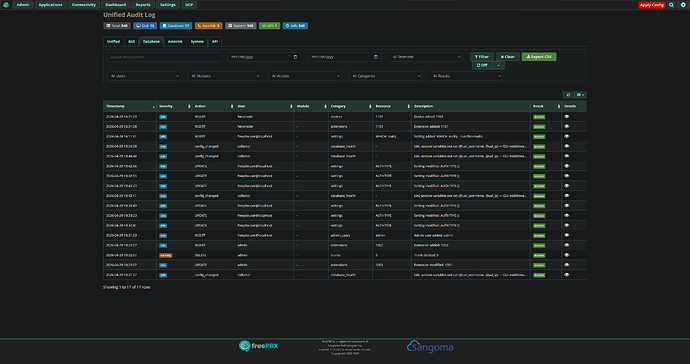Image resolution: width=690 pixels, height=364 pixels.
Task: Open calendar picker on second date field
Action: (375, 57)
